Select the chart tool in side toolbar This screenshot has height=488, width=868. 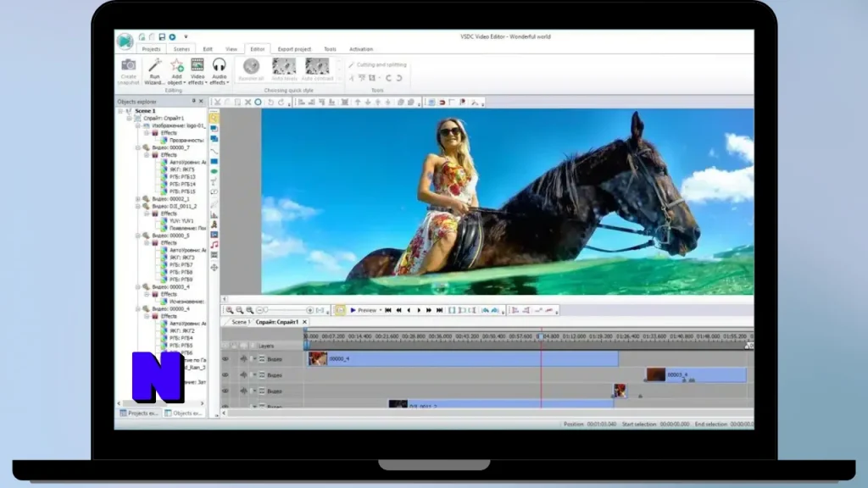pos(214,214)
